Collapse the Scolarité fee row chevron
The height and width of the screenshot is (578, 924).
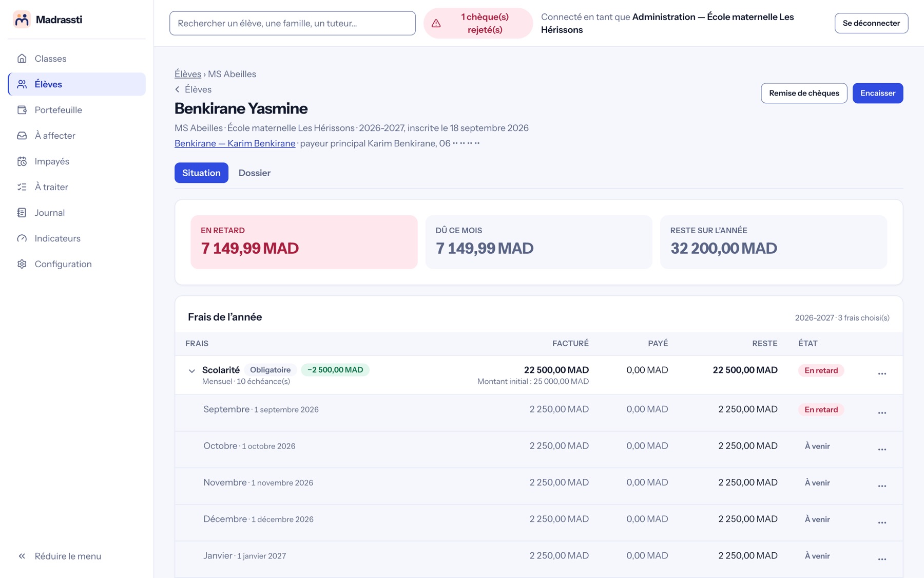pos(191,370)
